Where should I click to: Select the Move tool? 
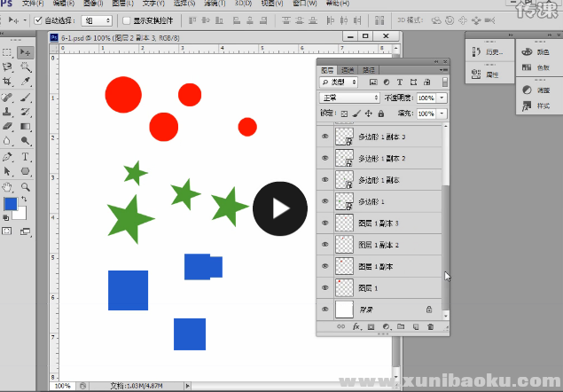click(27, 52)
